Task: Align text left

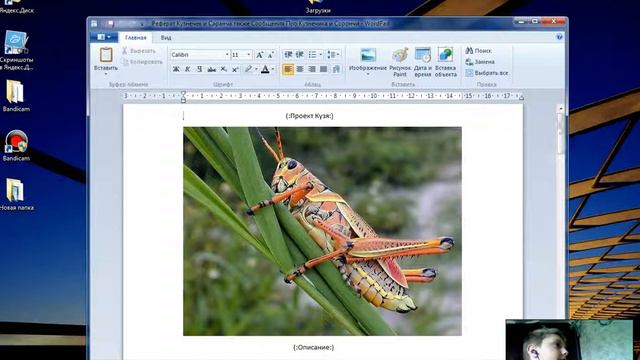Action: tap(288, 69)
